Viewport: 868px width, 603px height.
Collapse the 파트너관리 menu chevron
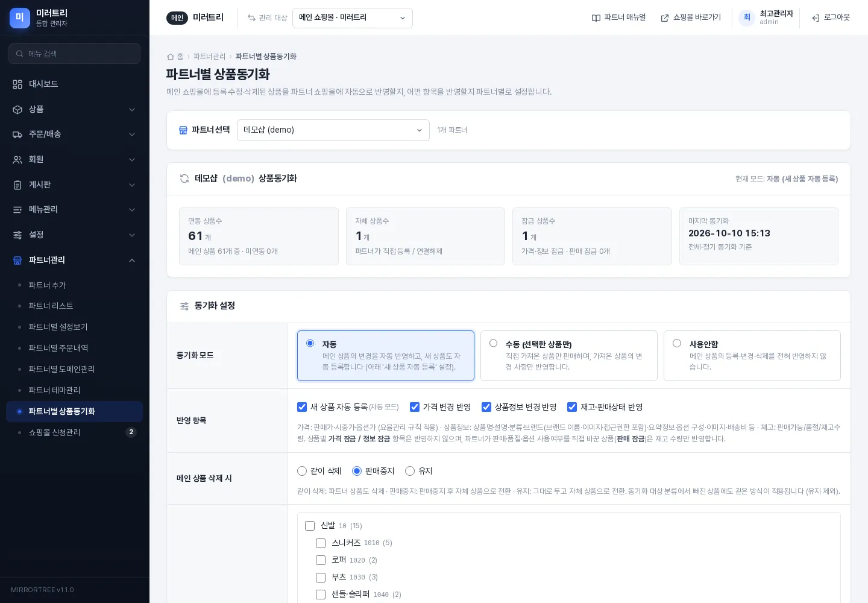tap(132, 260)
